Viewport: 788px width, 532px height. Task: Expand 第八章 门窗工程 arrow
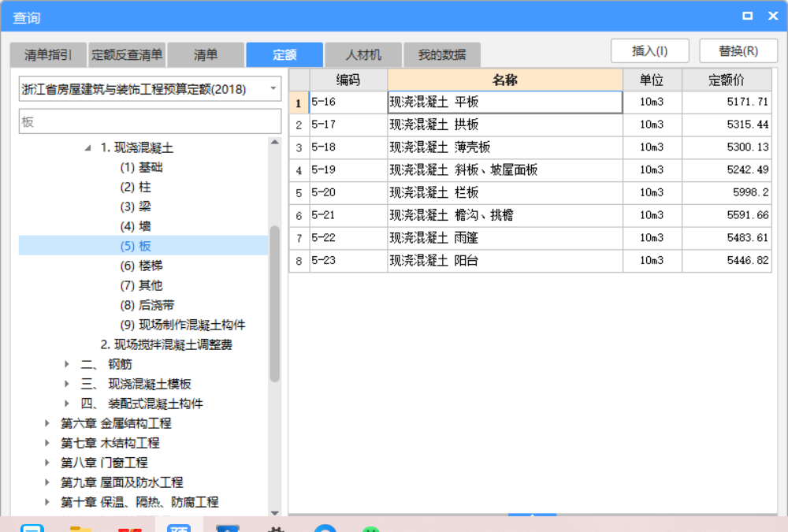tap(47, 463)
